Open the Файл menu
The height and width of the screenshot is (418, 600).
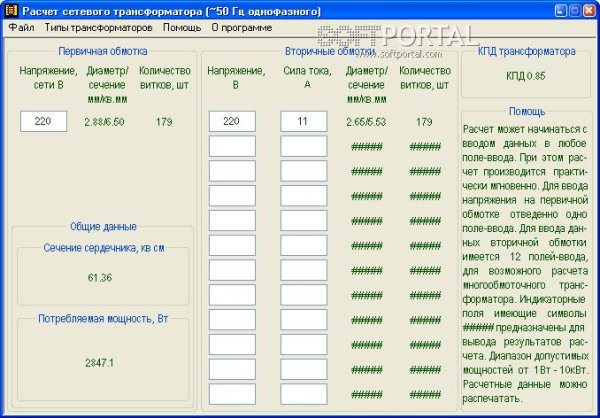pyautogui.click(x=21, y=28)
